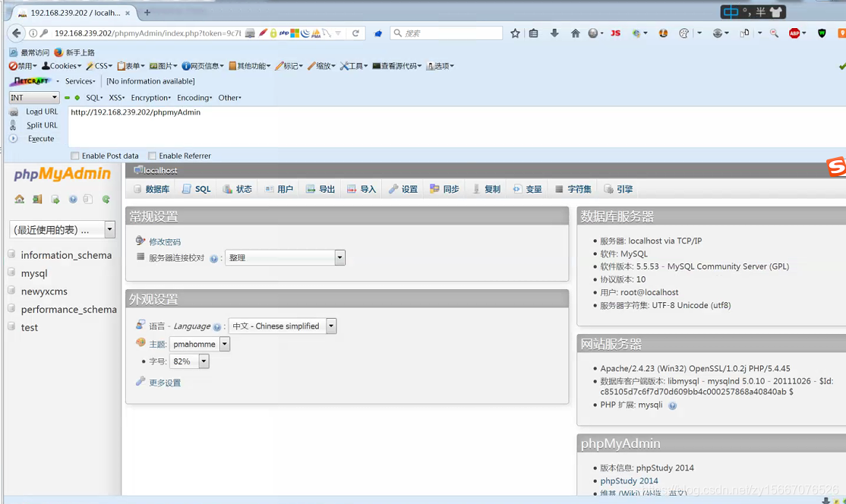This screenshot has height=504, width=846.
Task: Open the 设置 settings tab
Action: (x=403, y=189)
